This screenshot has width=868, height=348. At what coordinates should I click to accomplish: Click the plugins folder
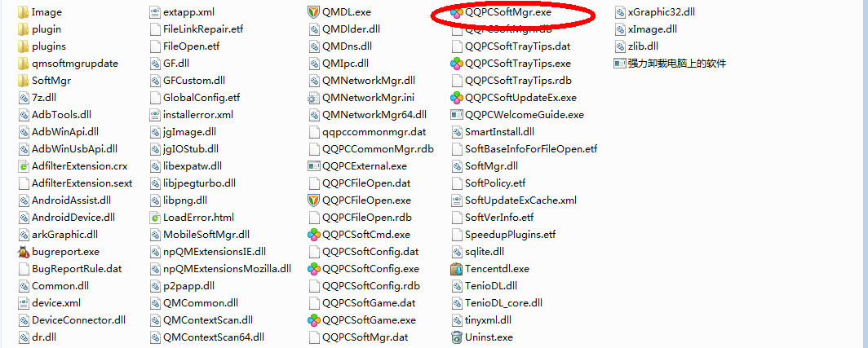[42, 46]
